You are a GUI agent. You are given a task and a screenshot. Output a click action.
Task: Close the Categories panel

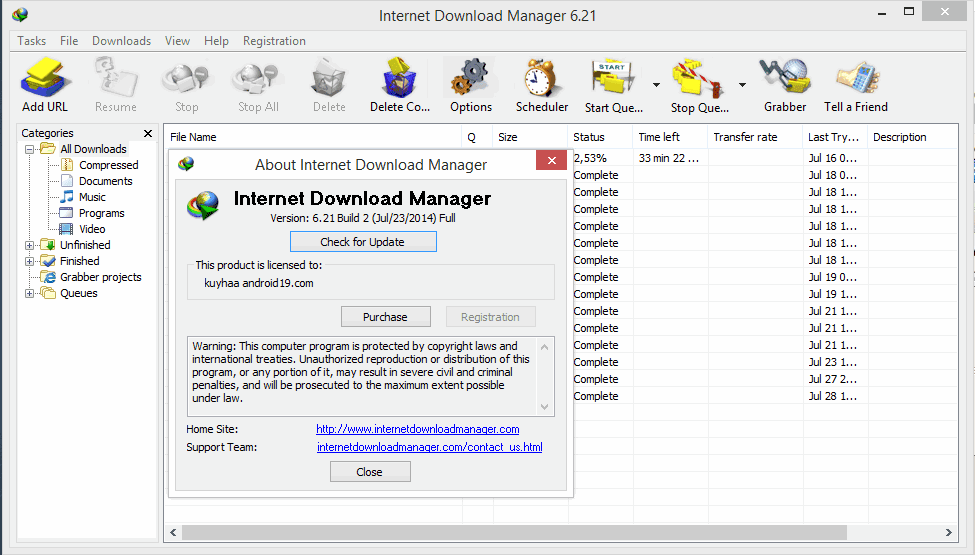point(148,133)
